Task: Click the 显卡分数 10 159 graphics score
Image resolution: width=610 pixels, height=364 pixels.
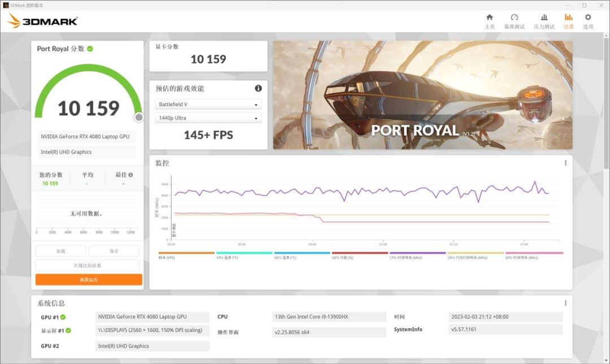Action: 208,59
